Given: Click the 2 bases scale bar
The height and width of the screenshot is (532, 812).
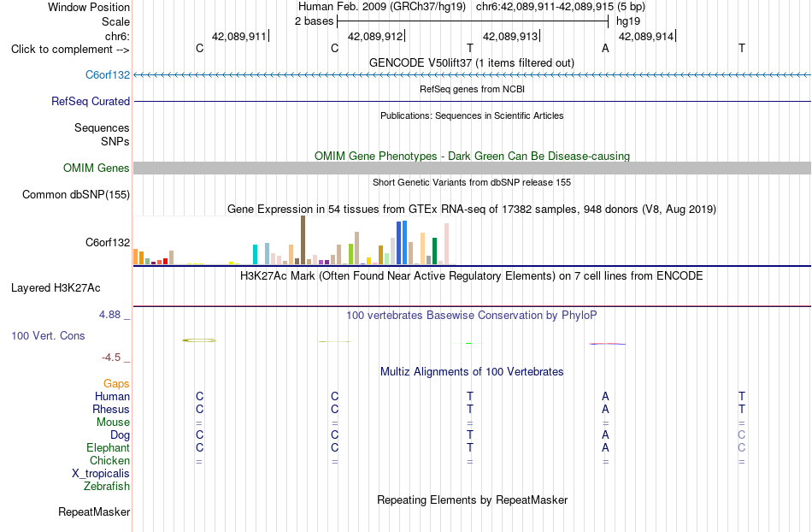Looking at the screenshot, I should tap(473, 21).
